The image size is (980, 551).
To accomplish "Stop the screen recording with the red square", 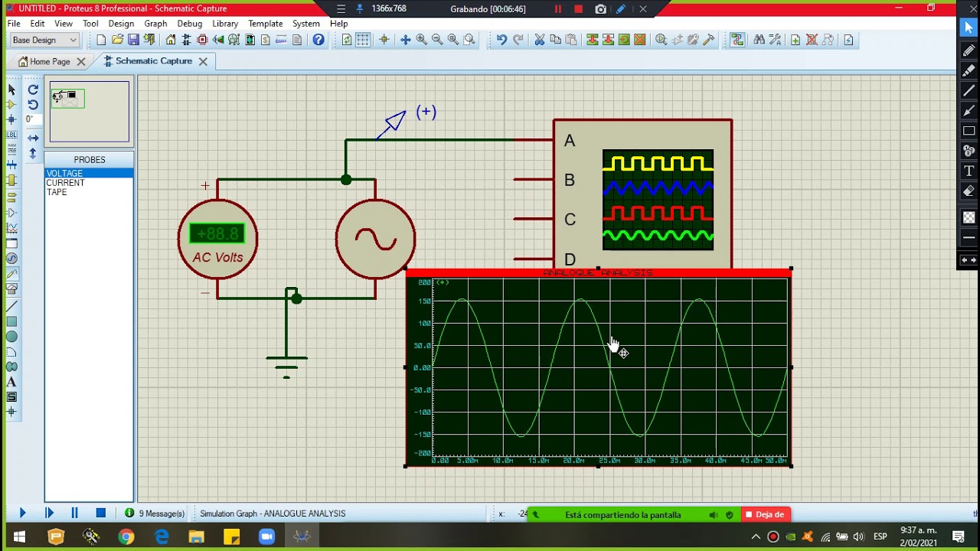I will [579, 9].
